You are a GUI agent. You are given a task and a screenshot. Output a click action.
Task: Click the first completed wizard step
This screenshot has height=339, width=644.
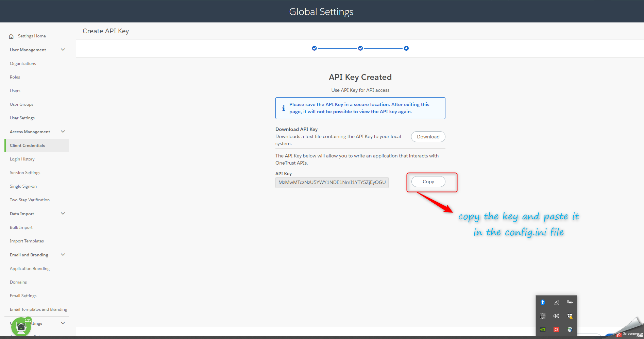click(x=314, y=48)
